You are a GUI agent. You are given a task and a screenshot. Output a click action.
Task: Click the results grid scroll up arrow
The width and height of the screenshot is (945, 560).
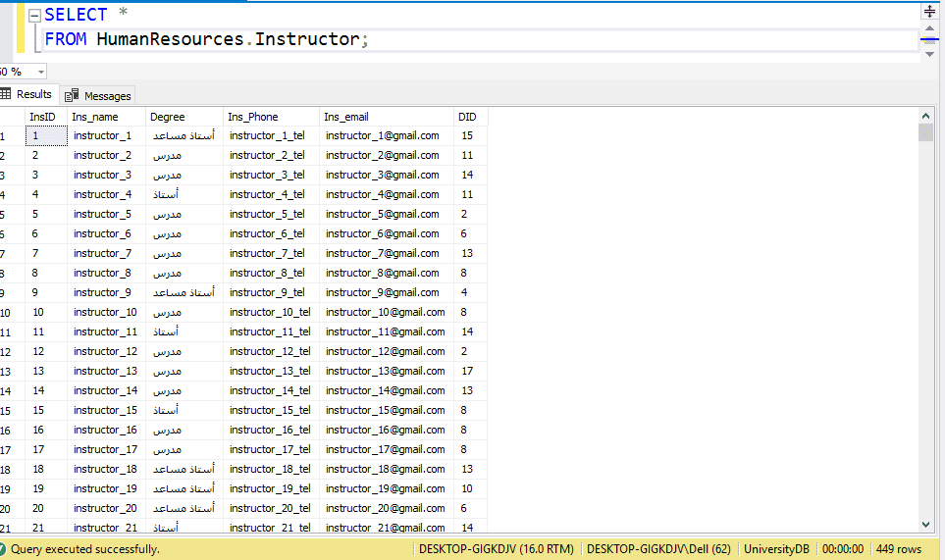(x=925, y=116)
